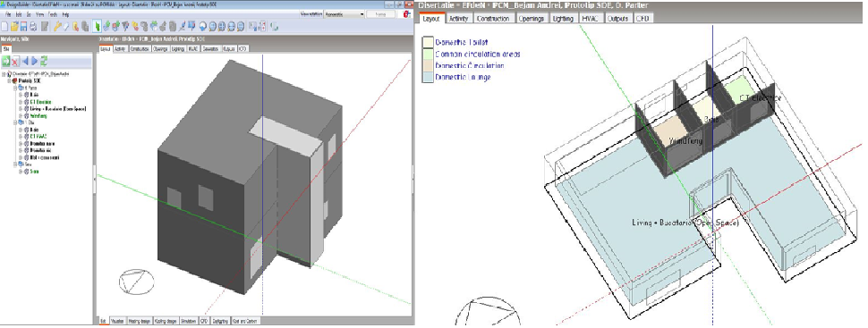Select the Site tab in Navigator

click(x=6, y=48)
